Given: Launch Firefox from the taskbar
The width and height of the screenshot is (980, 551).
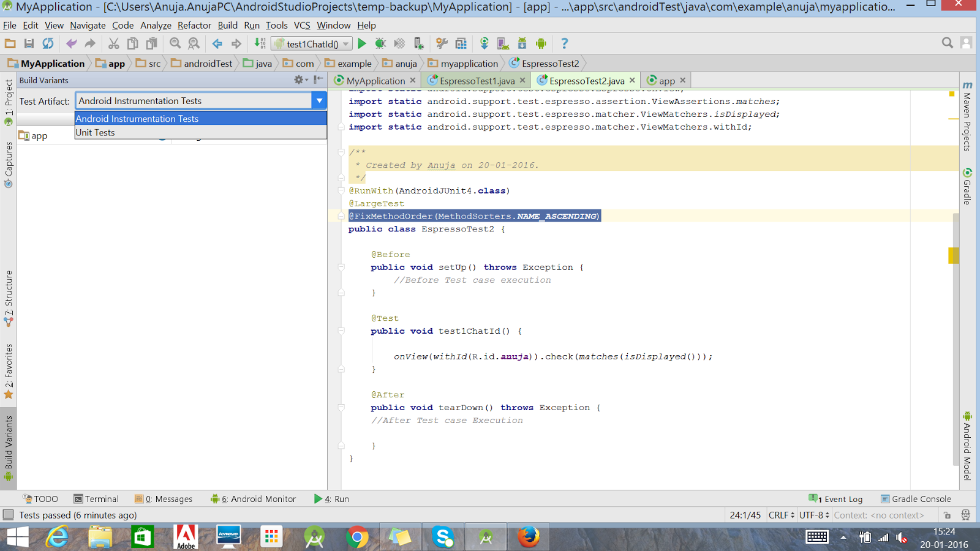Looking at the screenshot, I should click(529, 537).
